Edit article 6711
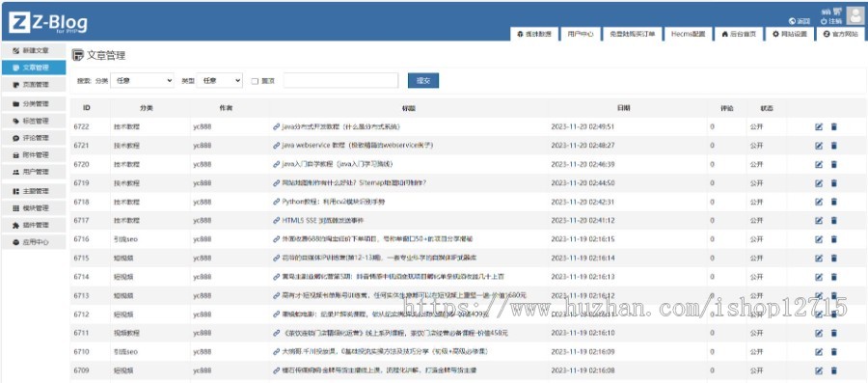 [x=819, y=333]
